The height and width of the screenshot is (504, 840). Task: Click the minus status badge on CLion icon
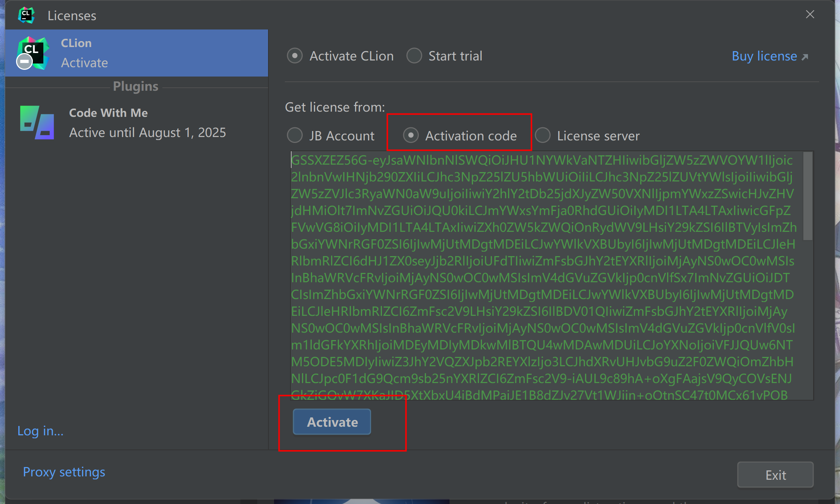(25, 62)
